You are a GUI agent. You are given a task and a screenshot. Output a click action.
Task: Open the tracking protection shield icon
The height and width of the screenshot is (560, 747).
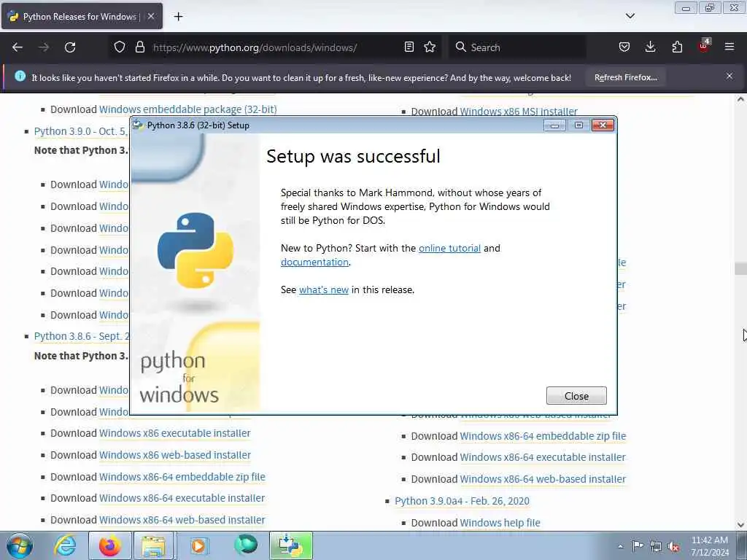(120, 47)
